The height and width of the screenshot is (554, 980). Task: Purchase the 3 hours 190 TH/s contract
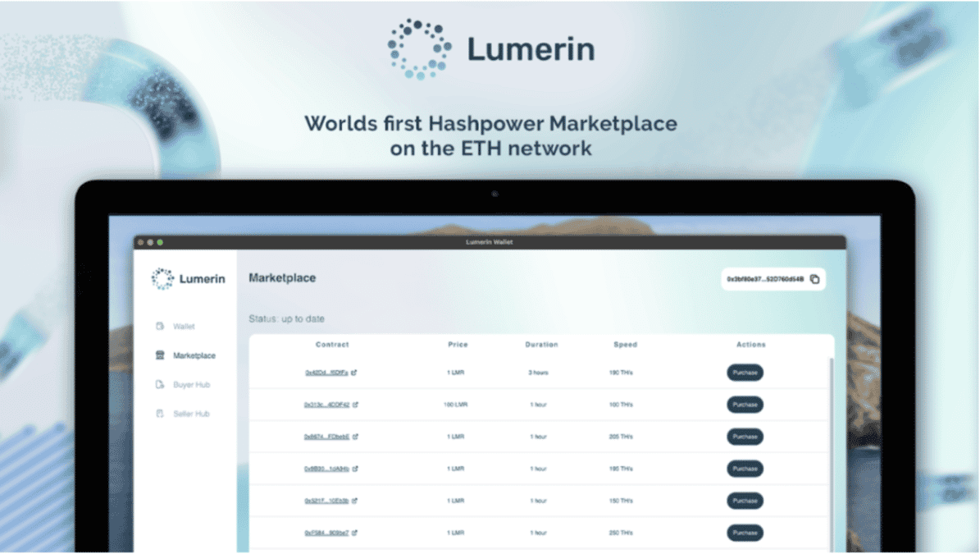pyautogui.click(x=745, y=373)
